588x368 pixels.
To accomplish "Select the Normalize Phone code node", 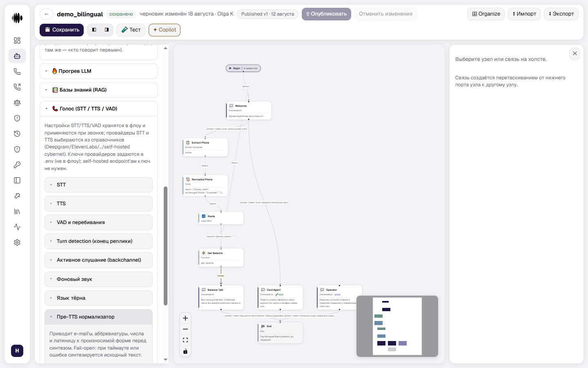I will (x=205, y=186).
